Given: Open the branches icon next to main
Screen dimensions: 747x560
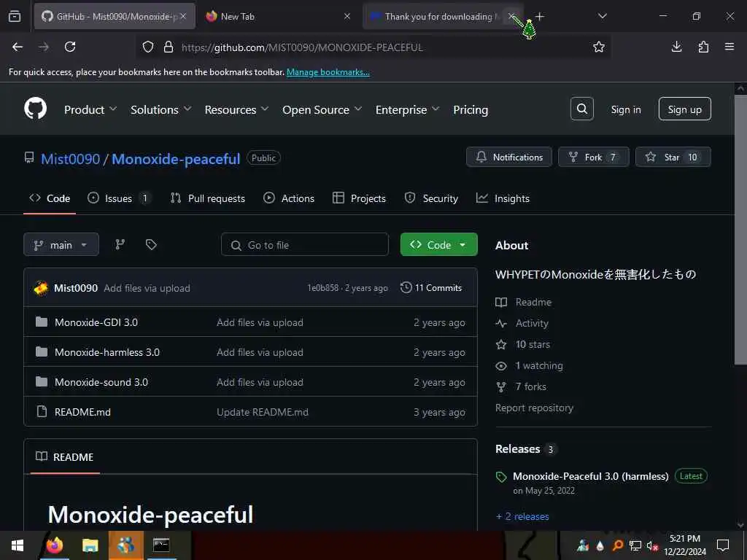Looking at the screenshot, I should coord(120,244).
